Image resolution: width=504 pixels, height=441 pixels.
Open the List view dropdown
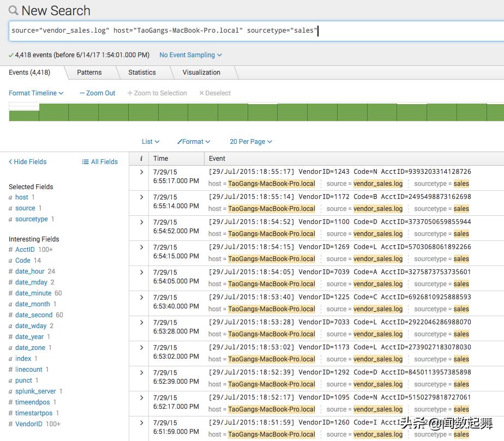point(151,142)
